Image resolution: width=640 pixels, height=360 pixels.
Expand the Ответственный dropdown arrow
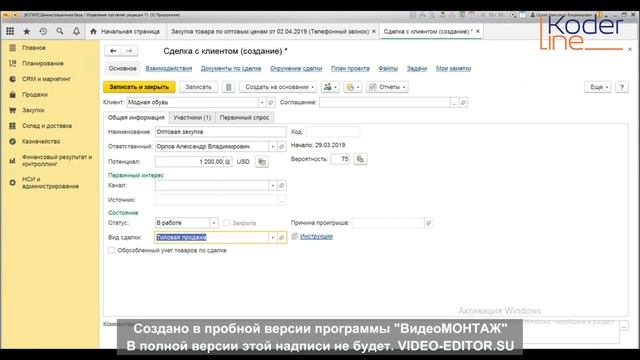tap(273, 147)
